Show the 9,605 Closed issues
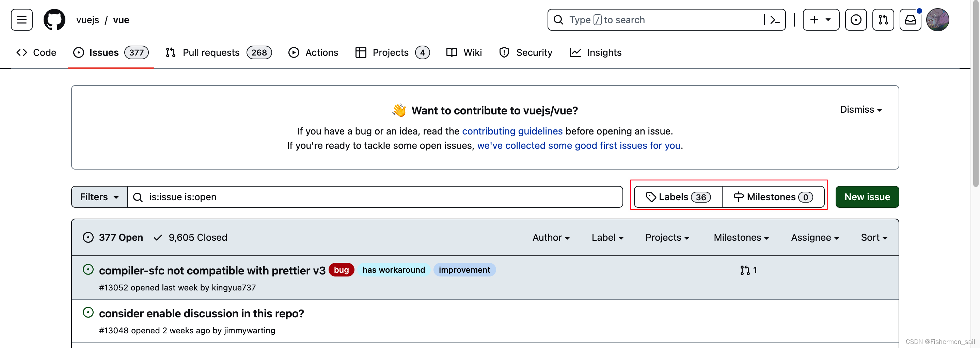This screenshot has width=980, height=348. coord(190,237)
